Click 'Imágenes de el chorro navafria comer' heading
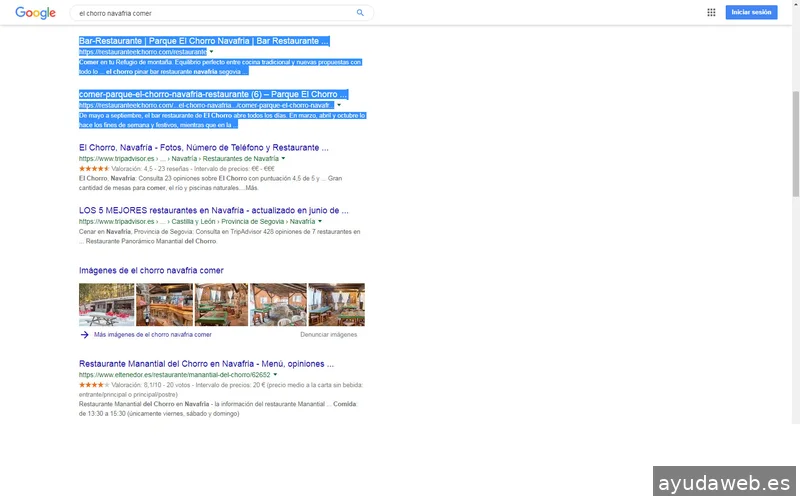The width and height of the screenshot is (800, 500). (x=151, y=271)
